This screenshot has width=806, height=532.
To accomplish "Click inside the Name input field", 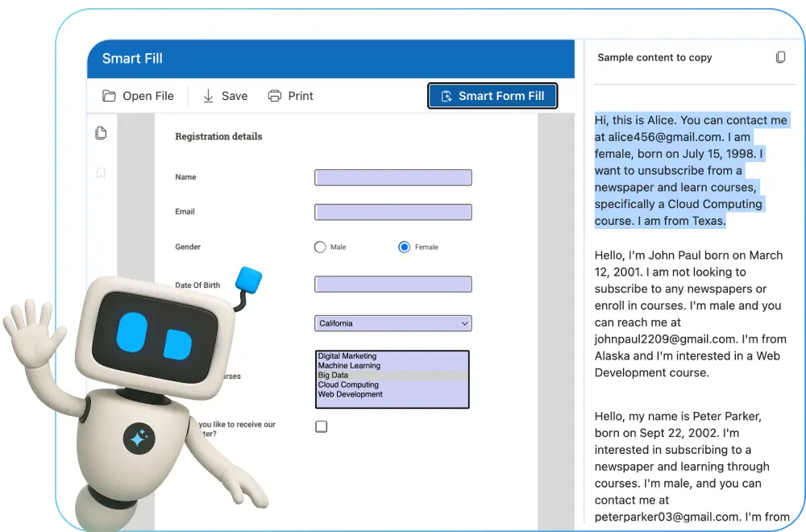I will click(393, 177).
